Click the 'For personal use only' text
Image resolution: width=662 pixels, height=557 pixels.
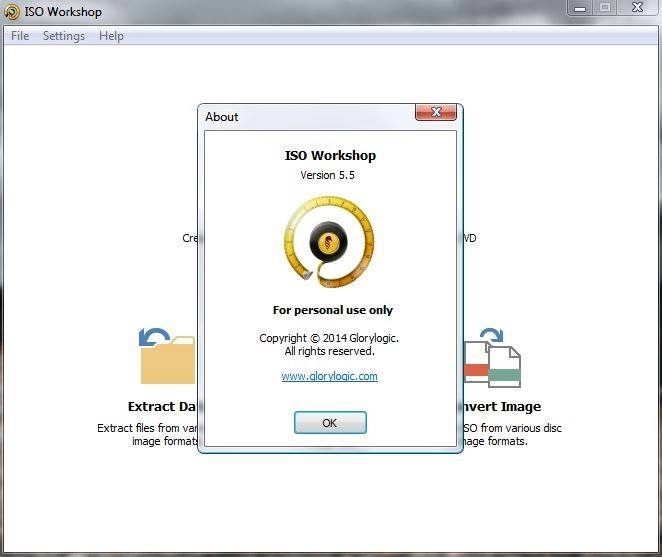(333, 310)
